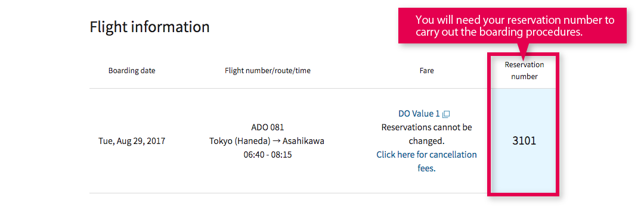The width and height of the screenshot is (644, 216).
Task: Click the Flight information heading
Action: pyautogui.click(x=150, y=27)
